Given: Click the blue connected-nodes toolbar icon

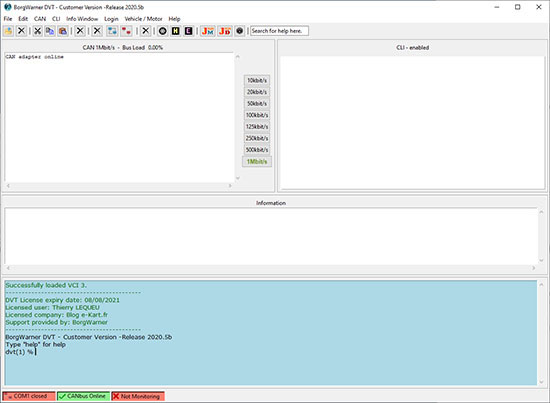Looking at the screenshot, I should pos(112,31).
